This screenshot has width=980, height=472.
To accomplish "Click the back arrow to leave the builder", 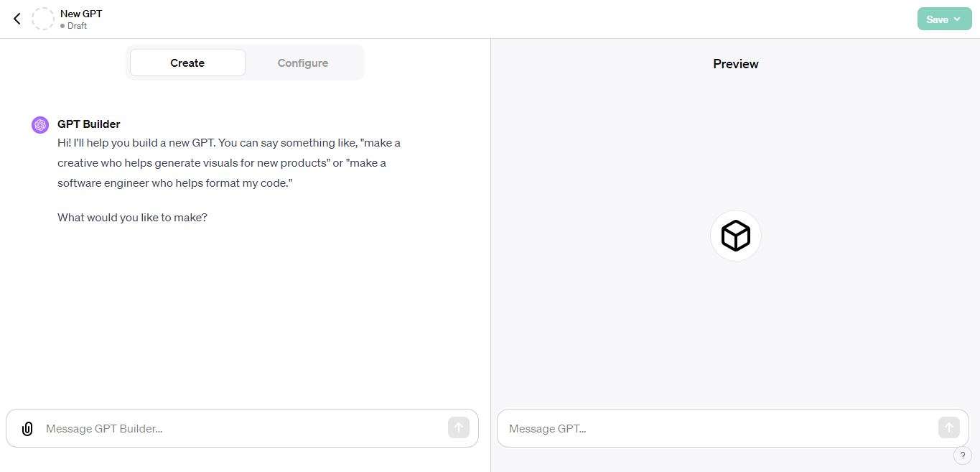I will (17, 19).
